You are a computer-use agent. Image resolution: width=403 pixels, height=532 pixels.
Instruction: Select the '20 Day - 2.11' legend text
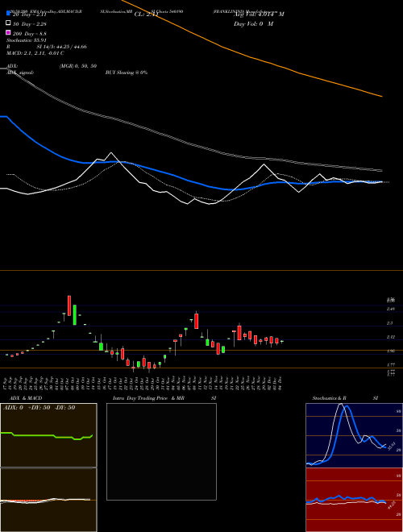pos(30,15)
